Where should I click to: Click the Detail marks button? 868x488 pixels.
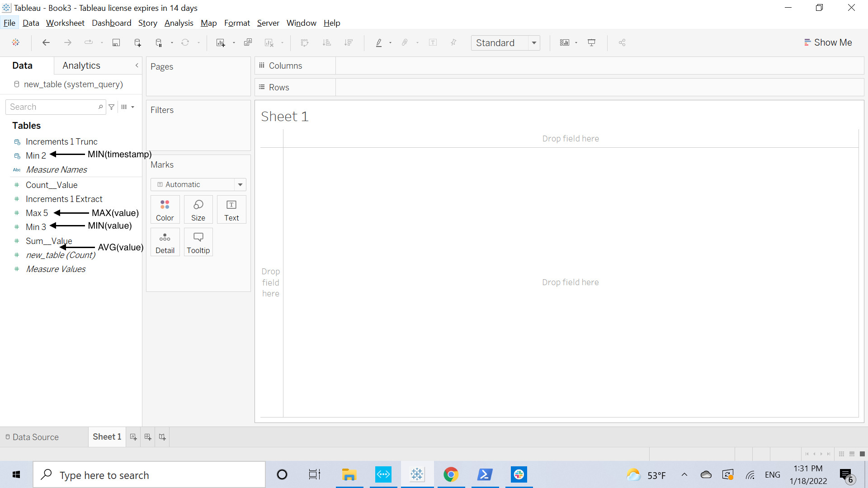(x=165, y=242)
